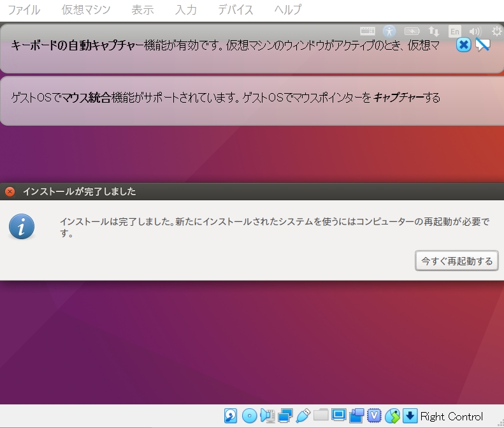
Task: Open the デバイス menu
Action: (x=235, y=10)
